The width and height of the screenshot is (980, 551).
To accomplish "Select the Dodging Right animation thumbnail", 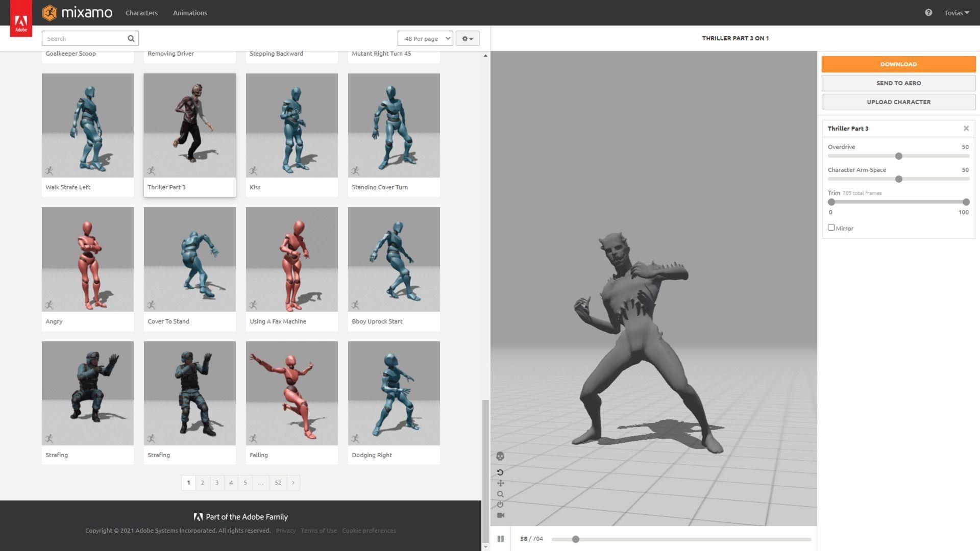I will point(394,393).
